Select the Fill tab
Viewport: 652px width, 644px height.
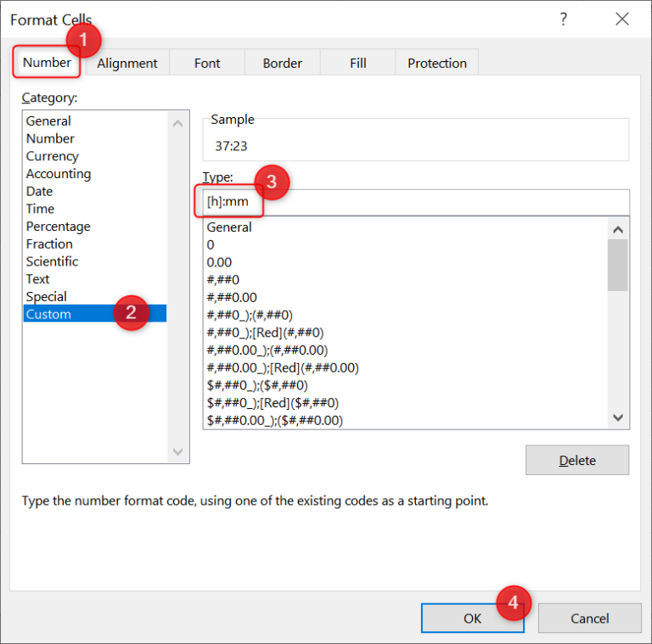coord(357,63)
